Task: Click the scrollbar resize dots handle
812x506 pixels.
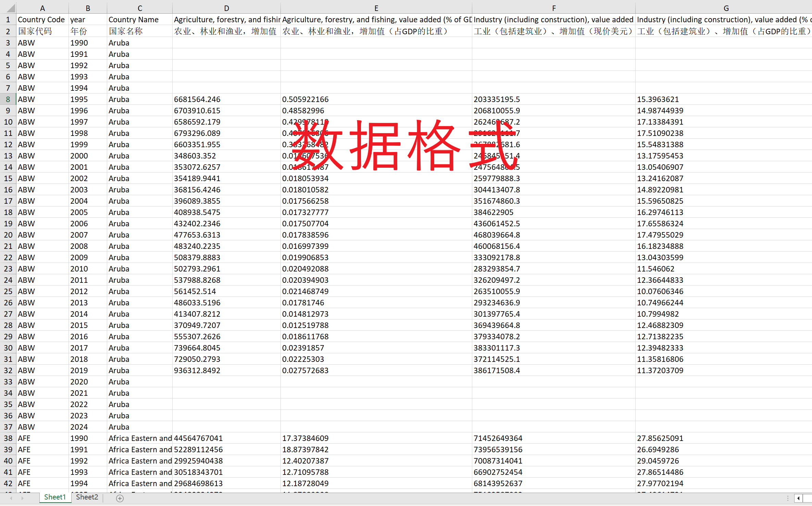Action: 788,498
